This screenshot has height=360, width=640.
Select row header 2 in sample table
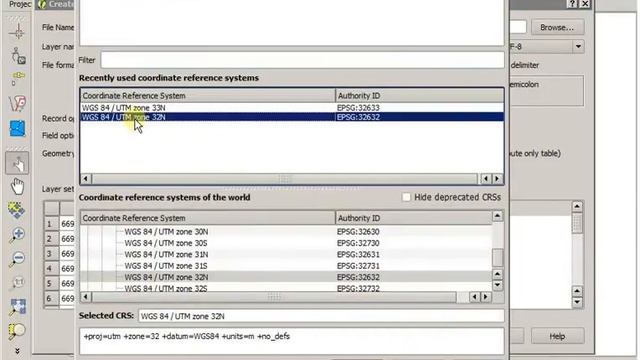pyautogui.click(x=51, y=239)
